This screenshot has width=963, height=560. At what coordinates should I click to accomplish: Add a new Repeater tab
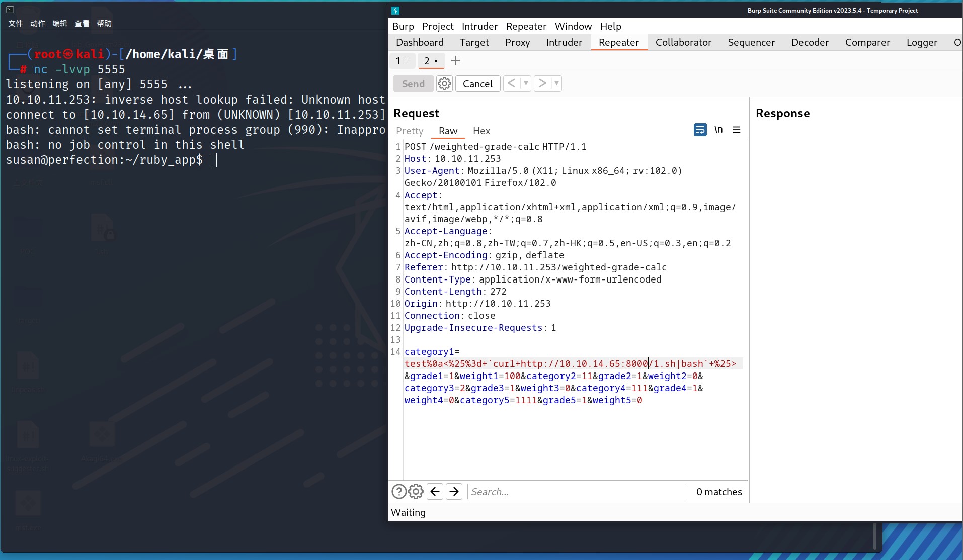click(455, 61)
